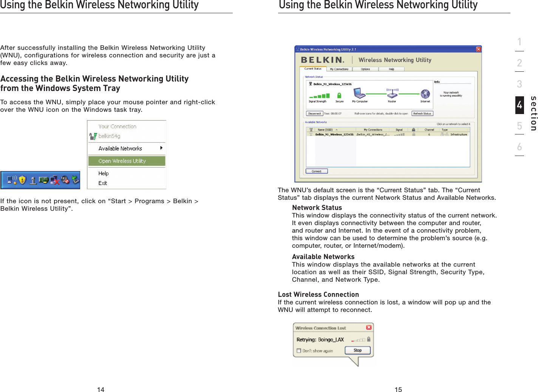Click the blocked webcam tray icon

click(65, 180)
